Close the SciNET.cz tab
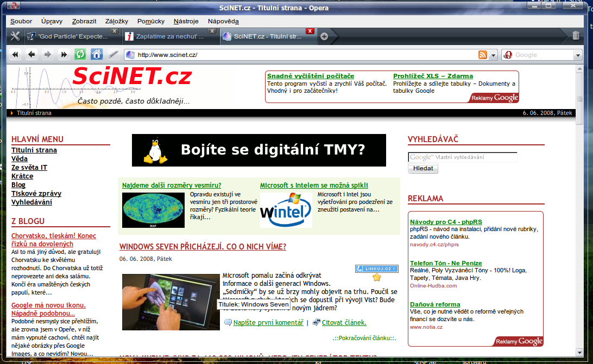Screen dimensions: 593x364 click(310, 31)
